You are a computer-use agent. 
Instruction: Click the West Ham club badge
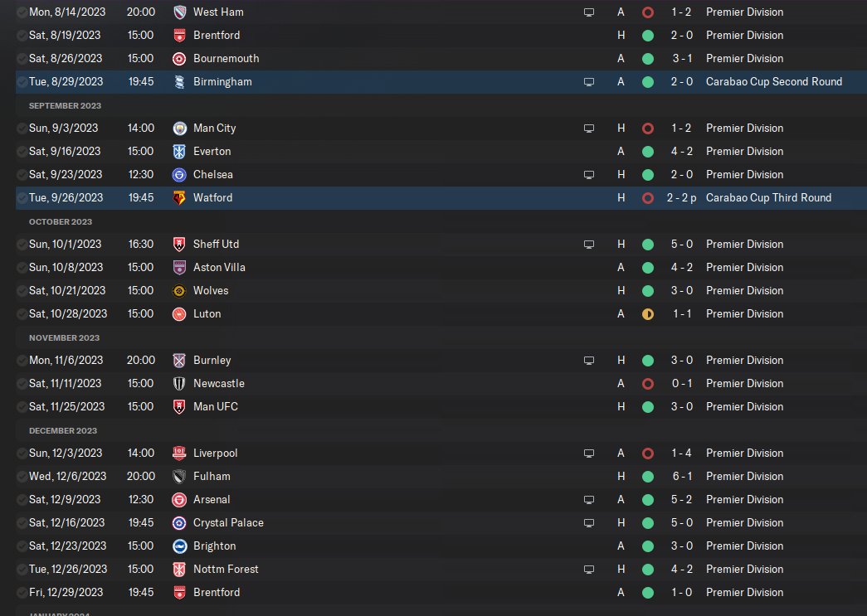(179, 12)
